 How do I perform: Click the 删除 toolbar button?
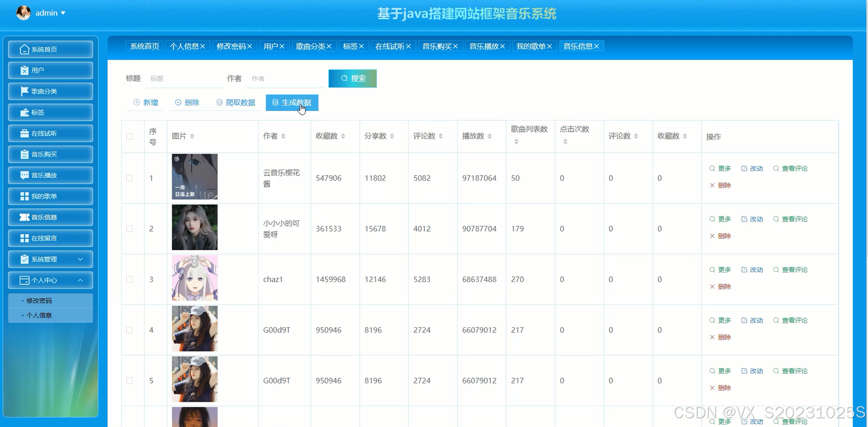[187, 103]
